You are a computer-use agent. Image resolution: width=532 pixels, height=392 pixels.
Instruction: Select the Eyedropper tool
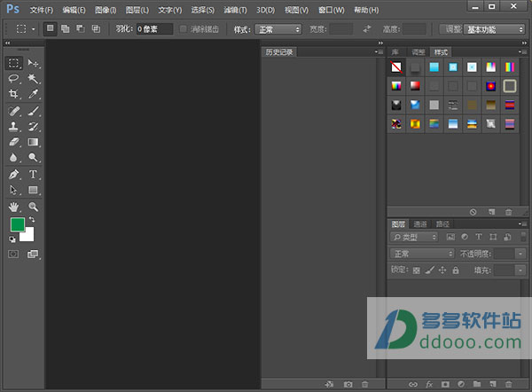click(34, 94)
